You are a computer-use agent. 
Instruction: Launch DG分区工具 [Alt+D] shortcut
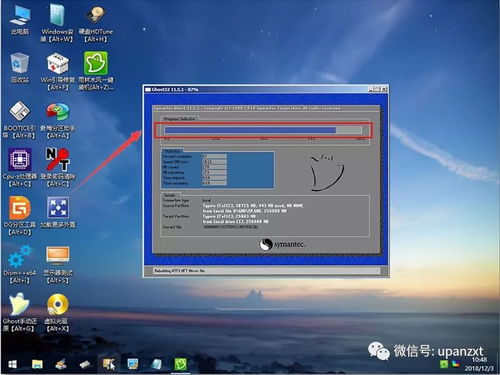20,216
